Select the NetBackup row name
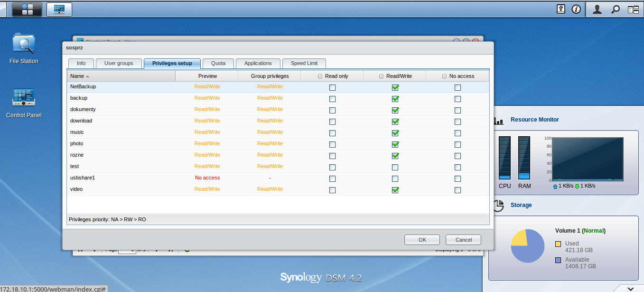This screenshot has height=292, width=644. click(83, 87)
